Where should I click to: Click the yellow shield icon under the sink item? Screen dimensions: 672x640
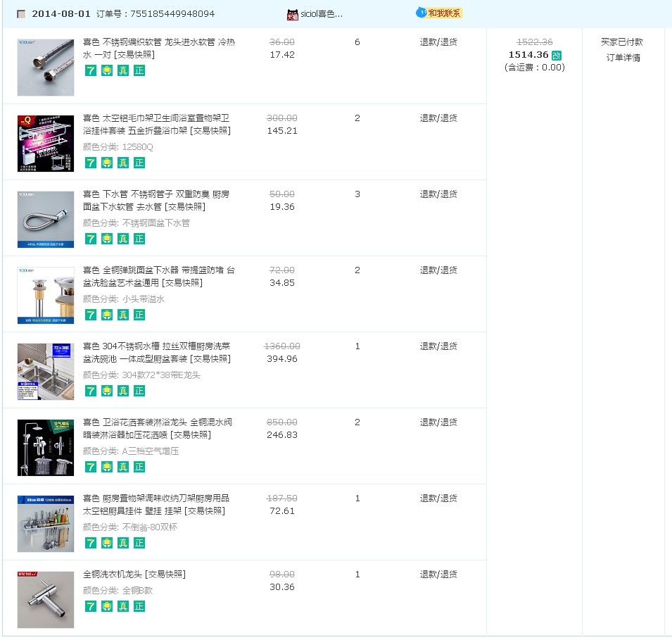[x=107, y=391]
